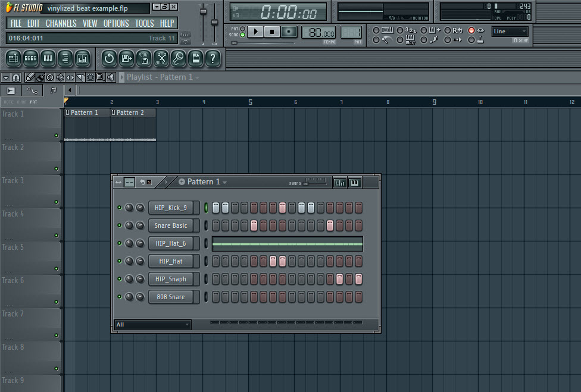The image size is (581, 392).
Task: Open the Mixer view button
Action: [82, 58]
